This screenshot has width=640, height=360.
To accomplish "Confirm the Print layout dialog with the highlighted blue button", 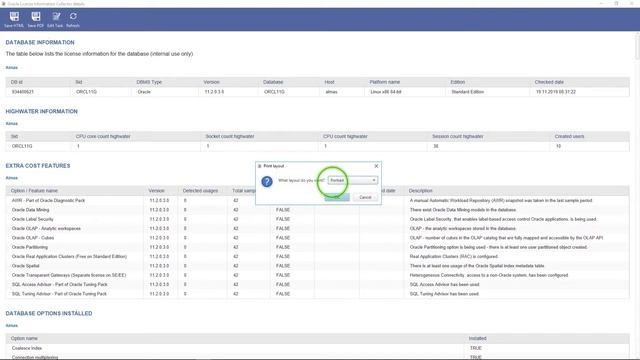I will tap(337, 197).
